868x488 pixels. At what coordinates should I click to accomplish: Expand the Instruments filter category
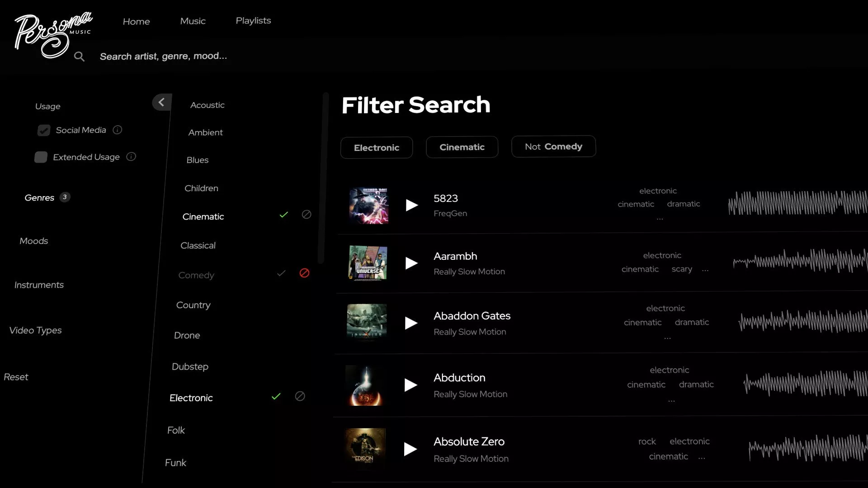pyautogui.click(x=39, y=285)
